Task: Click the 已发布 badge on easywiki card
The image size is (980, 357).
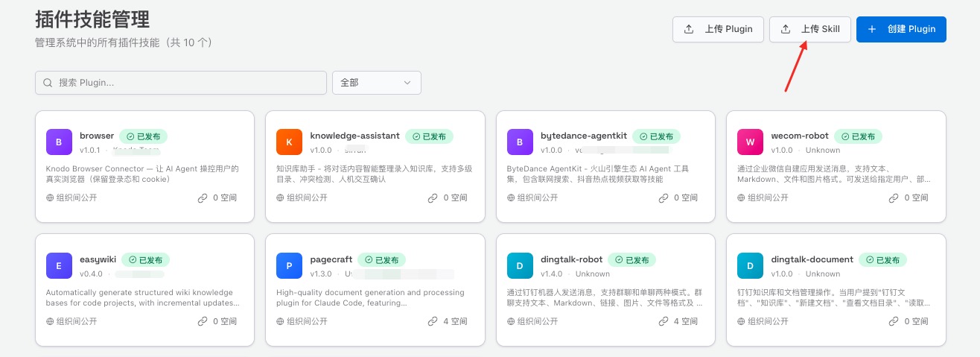Action: pyautogui.click(x=145, y=260)
